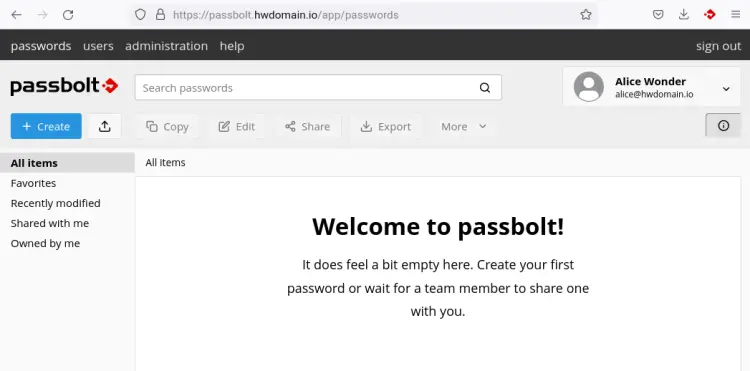Select the All items filter in sidebar
This screenshot has height=371, width=750.
[67, 163]
